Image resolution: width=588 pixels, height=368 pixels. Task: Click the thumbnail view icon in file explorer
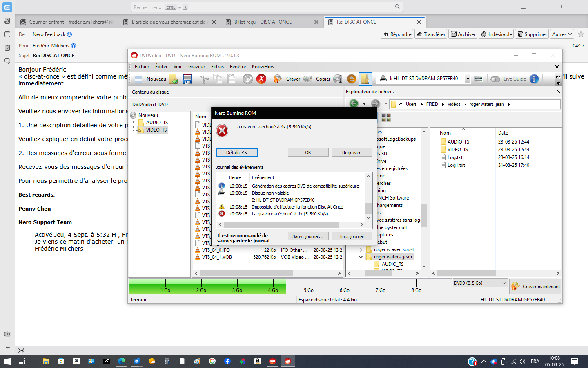386,118
